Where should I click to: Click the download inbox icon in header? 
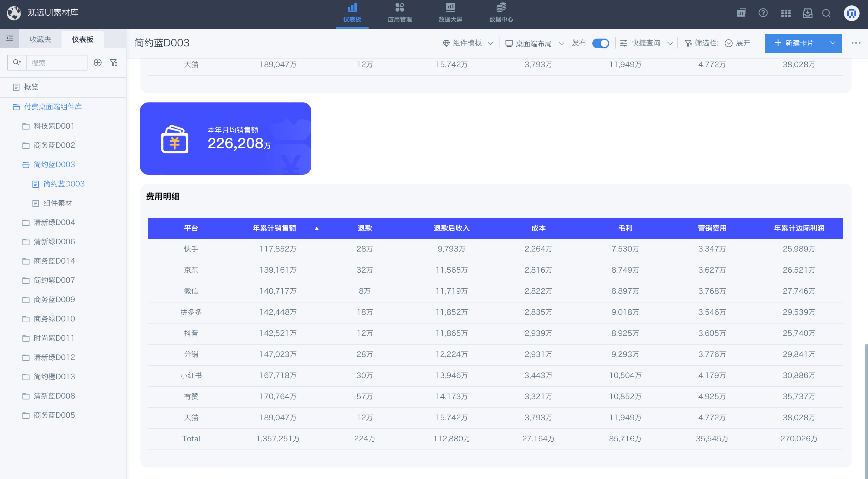coord(807,13)
